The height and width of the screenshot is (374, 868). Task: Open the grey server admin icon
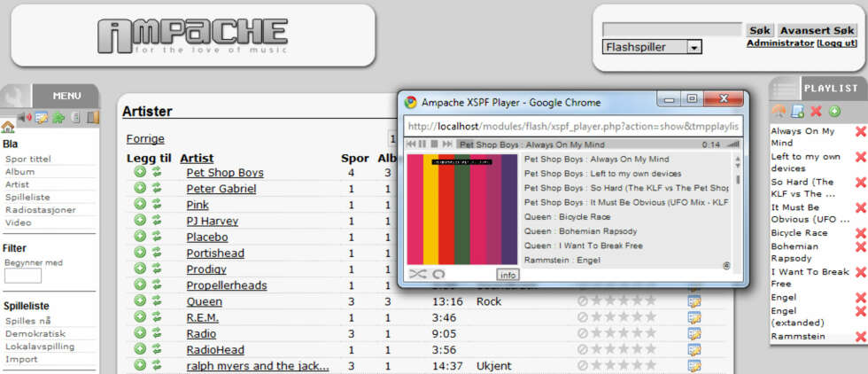point(76,117)
